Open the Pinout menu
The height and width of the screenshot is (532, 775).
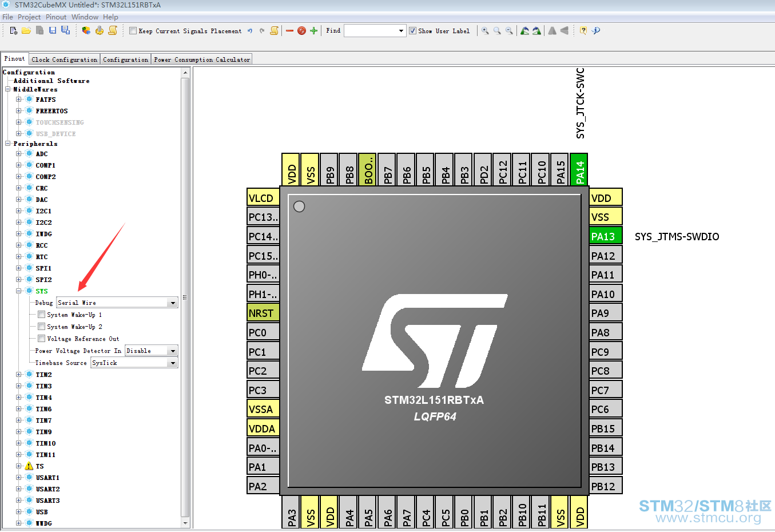pyautogui.click(x=56, y=17)
